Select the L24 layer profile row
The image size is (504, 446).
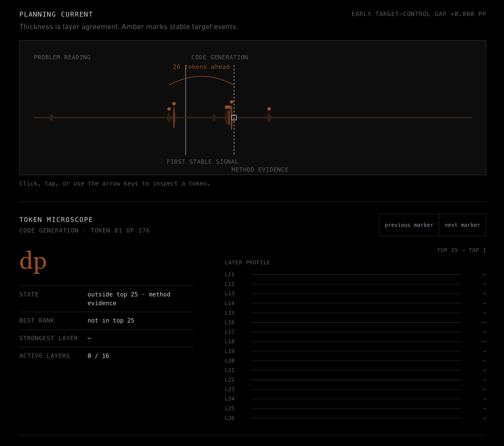pos(355,399)
